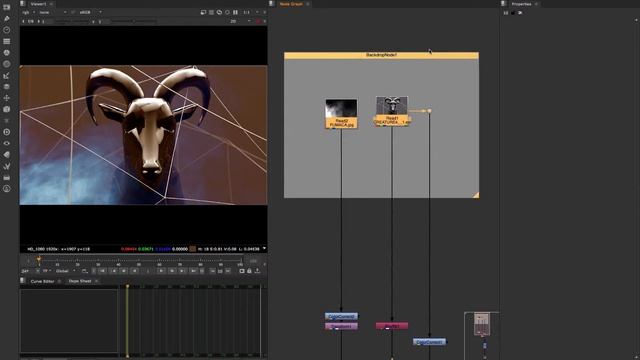640x360 pixels.
Task: Open the Transform nodes menu in left toolbar
Action: click(7, 98)
